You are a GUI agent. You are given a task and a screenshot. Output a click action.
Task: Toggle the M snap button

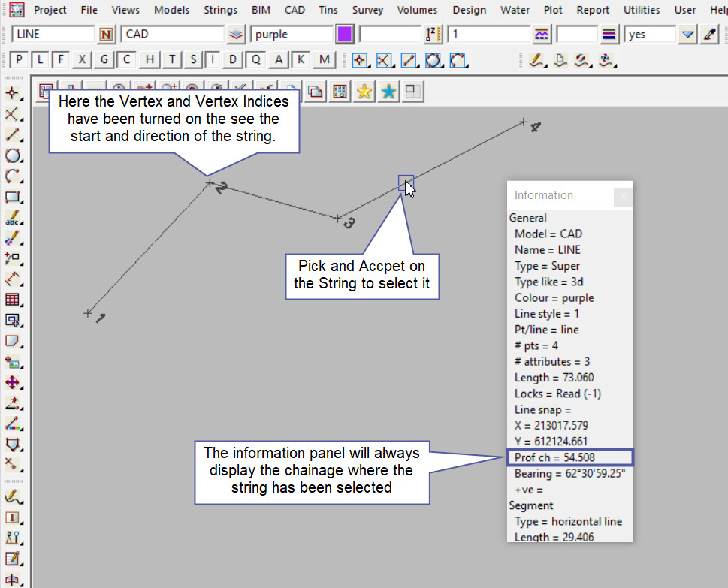tap(324, 60)
